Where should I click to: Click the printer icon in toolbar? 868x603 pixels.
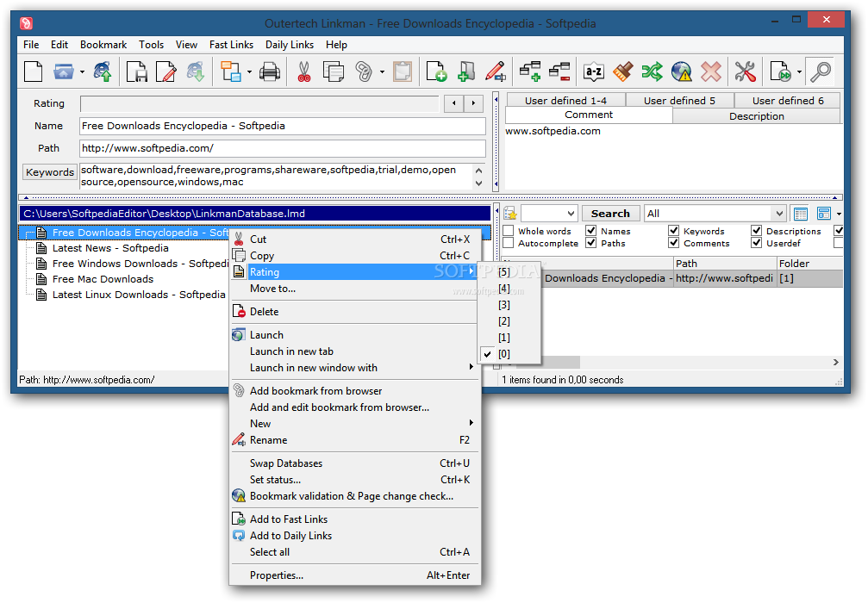click(x=270, y=71)
